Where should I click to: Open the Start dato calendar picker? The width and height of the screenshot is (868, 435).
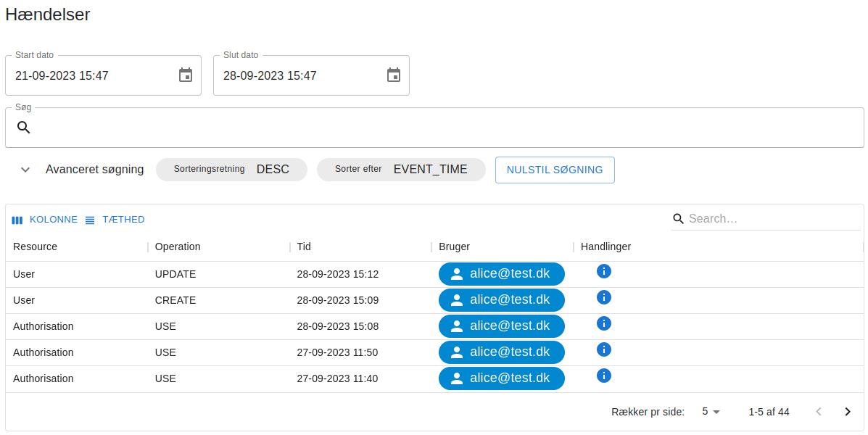pos(186,75)
